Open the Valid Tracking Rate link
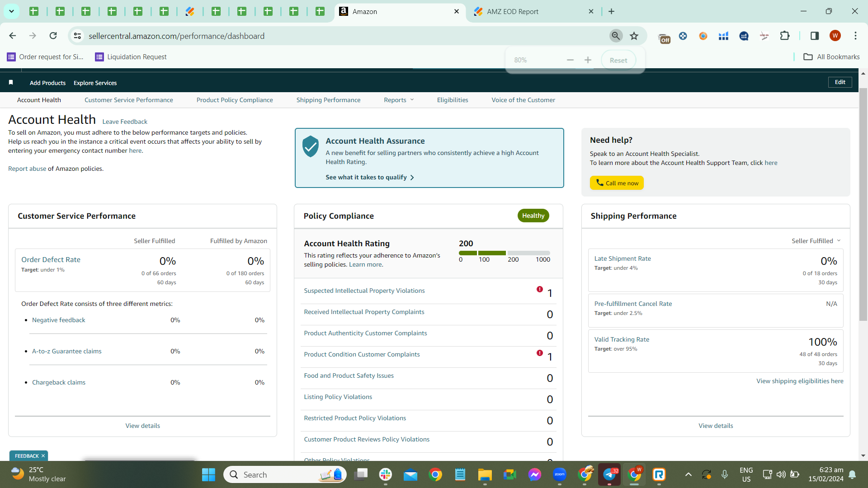868x488 pixels. [622, 339]
